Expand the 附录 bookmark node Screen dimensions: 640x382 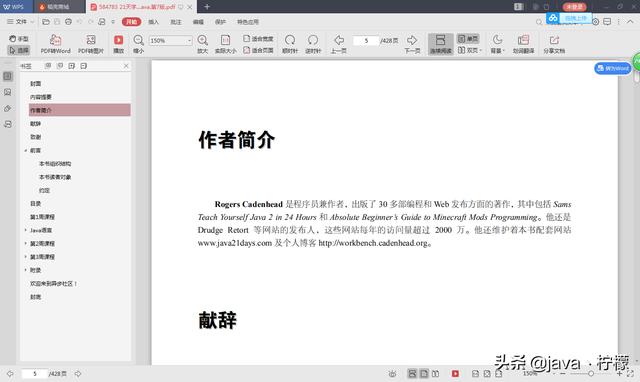(x=25, y=270)
